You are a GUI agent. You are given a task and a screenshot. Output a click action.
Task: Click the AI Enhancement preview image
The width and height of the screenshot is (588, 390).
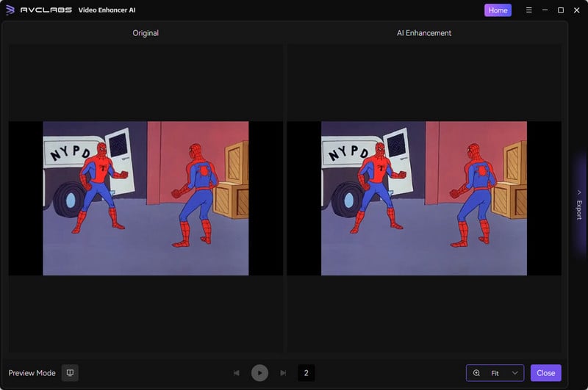(424, 198)
